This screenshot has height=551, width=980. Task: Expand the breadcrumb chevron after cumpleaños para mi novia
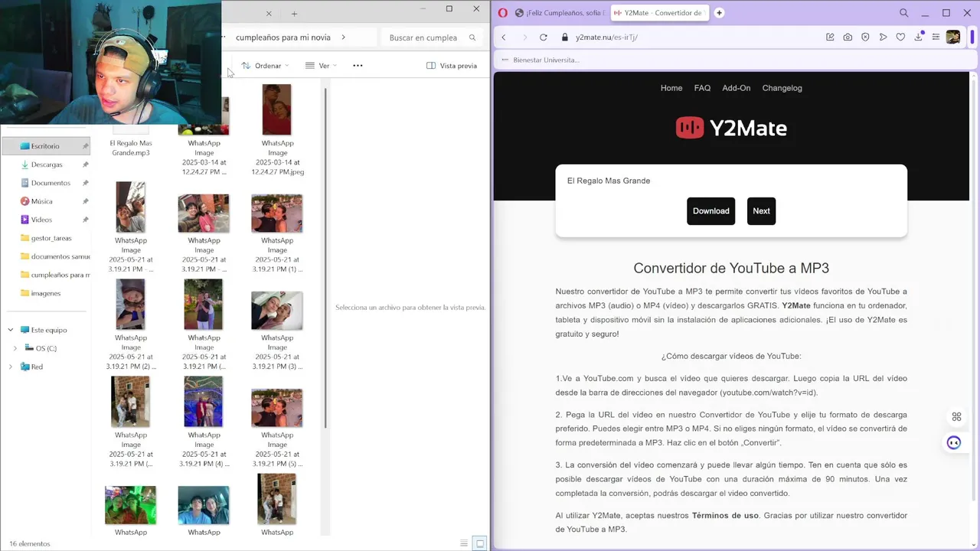pos(343,37)
